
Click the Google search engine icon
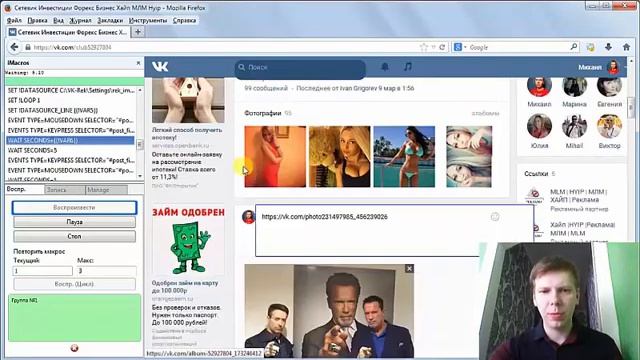pos(458,47)
